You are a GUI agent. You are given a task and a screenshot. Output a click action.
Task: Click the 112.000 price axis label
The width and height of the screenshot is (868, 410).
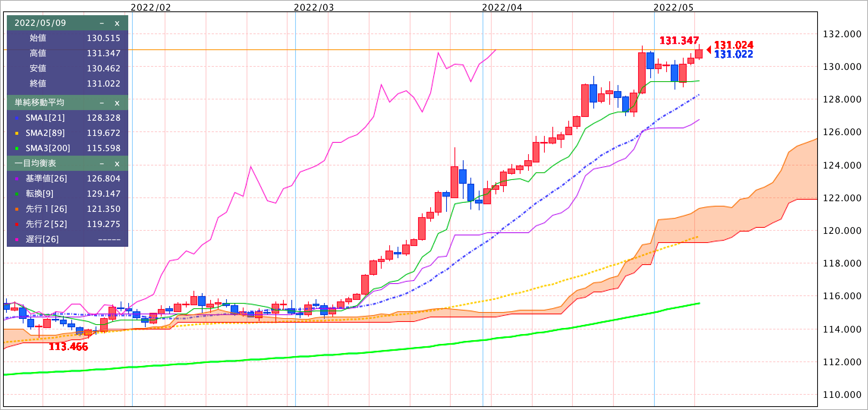pos(842,362)
